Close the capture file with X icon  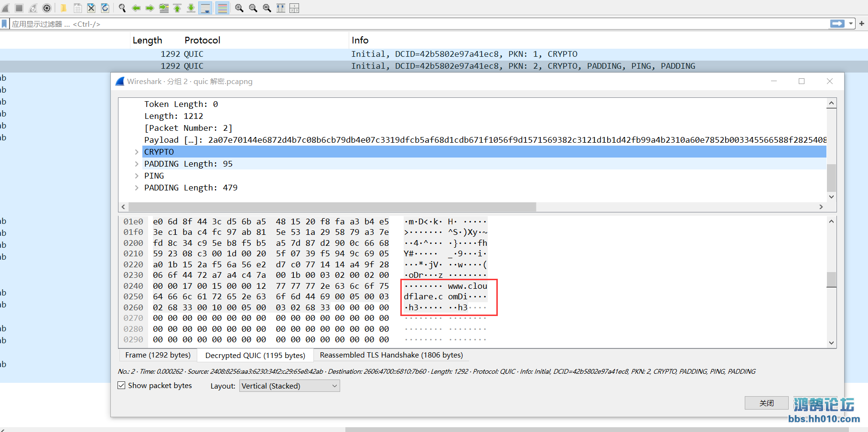(91, 8)
